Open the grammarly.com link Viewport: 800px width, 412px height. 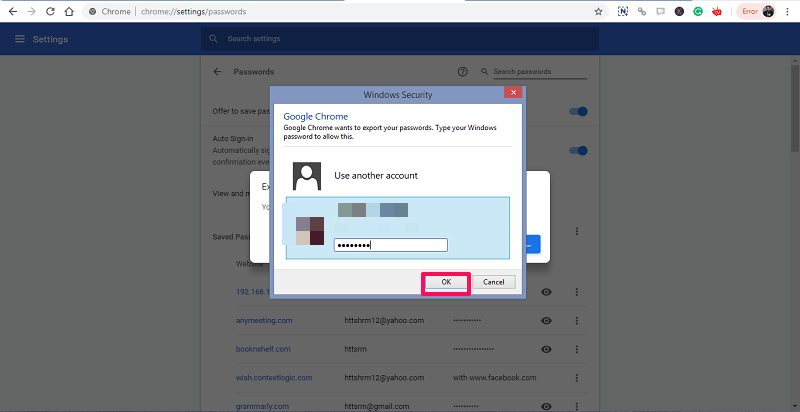click(x=263, y=406)
